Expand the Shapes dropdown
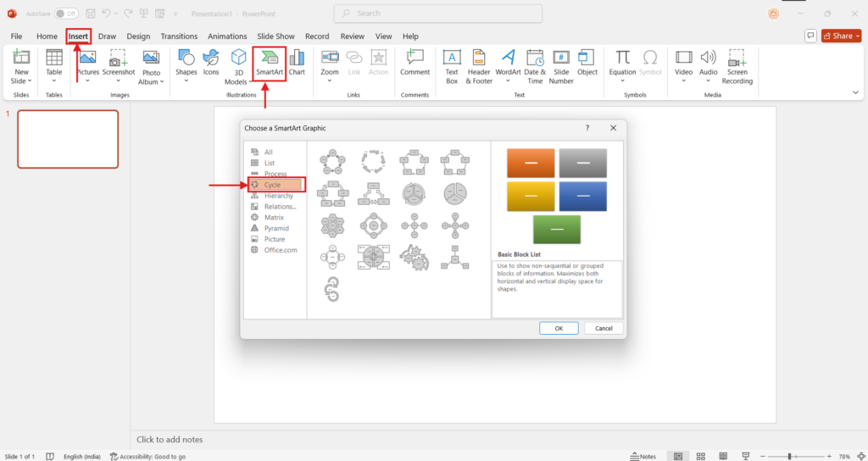The width and height of the screenshot is (868, 461). [186, 65]
